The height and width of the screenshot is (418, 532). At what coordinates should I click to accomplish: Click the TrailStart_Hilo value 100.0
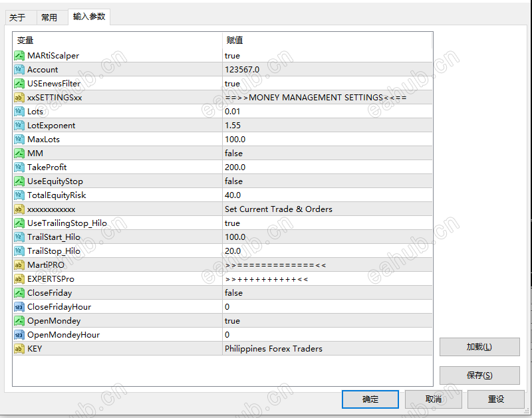coord(235,237)
